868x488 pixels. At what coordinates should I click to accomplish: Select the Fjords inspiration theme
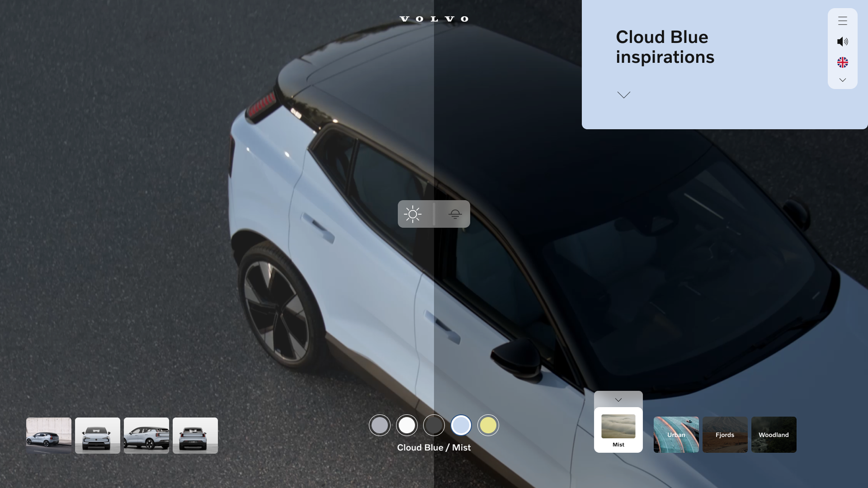[725, 435]
